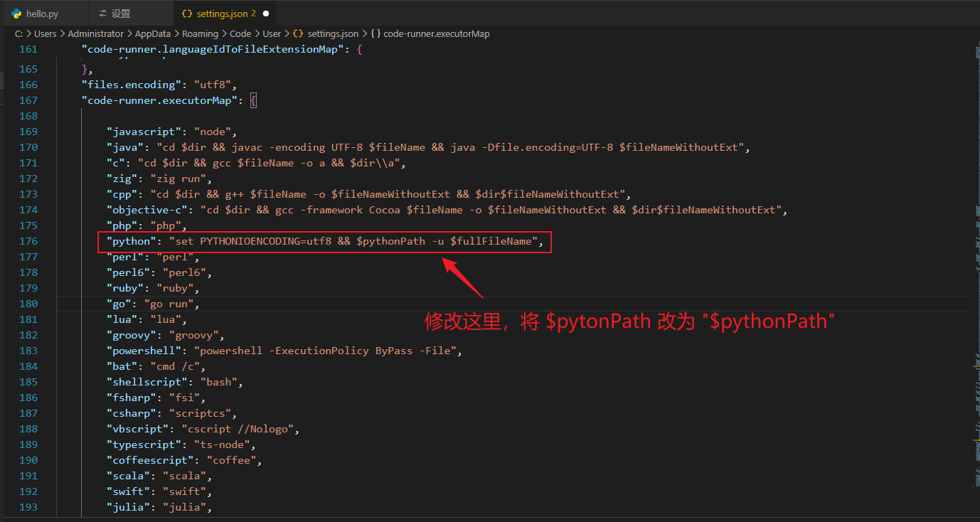The width and height of the screenshot is (980, 522).
Task: Open the AppData breadcrumb segment
Action: 152,33
